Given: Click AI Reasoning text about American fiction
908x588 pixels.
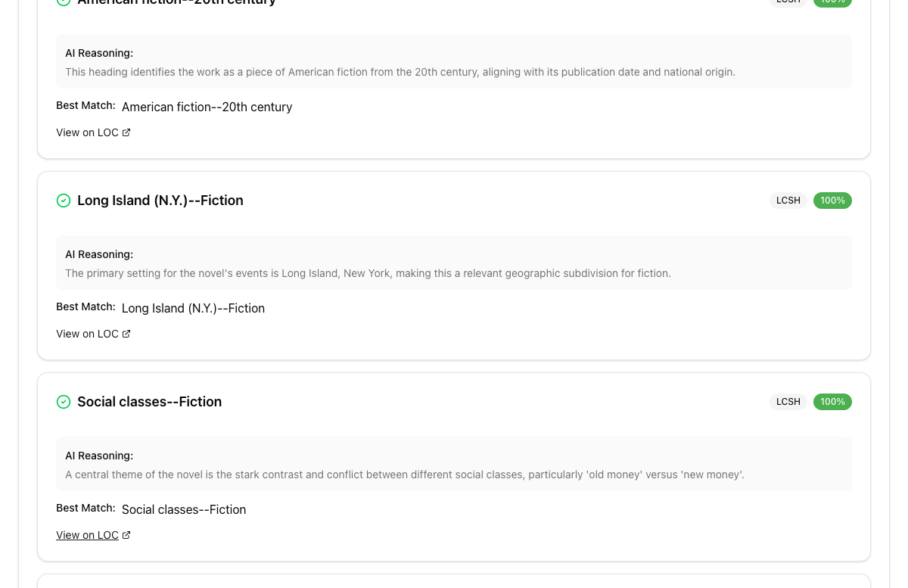Looking at the screenshot, I should (x=400, y=73).
